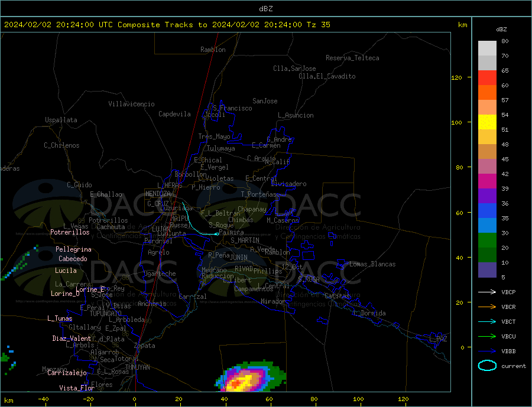Click the Carrizalejo station label
The image size is (532, 407).
(x=67, y=373)
